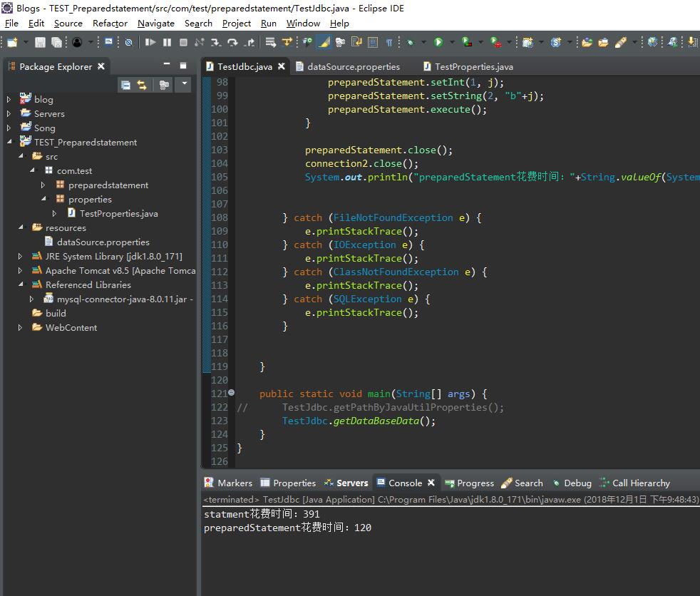The width and height of the screenshot is (700, 596).
Task: Open the Navigate menu
Action: 156,24
